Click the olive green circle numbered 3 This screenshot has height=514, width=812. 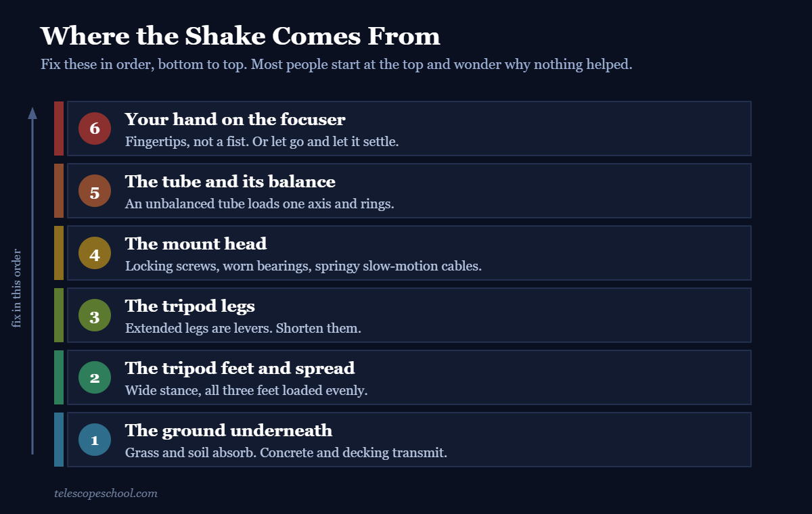95,315
